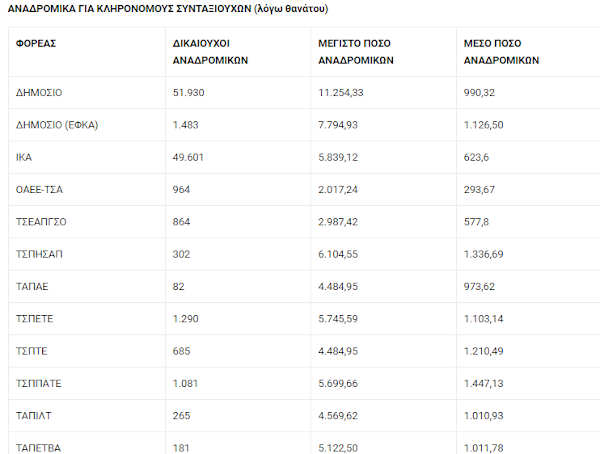Click the ΦΟΡΕΑΣ column header
The image size is (600, 454).
coord(36,43)
